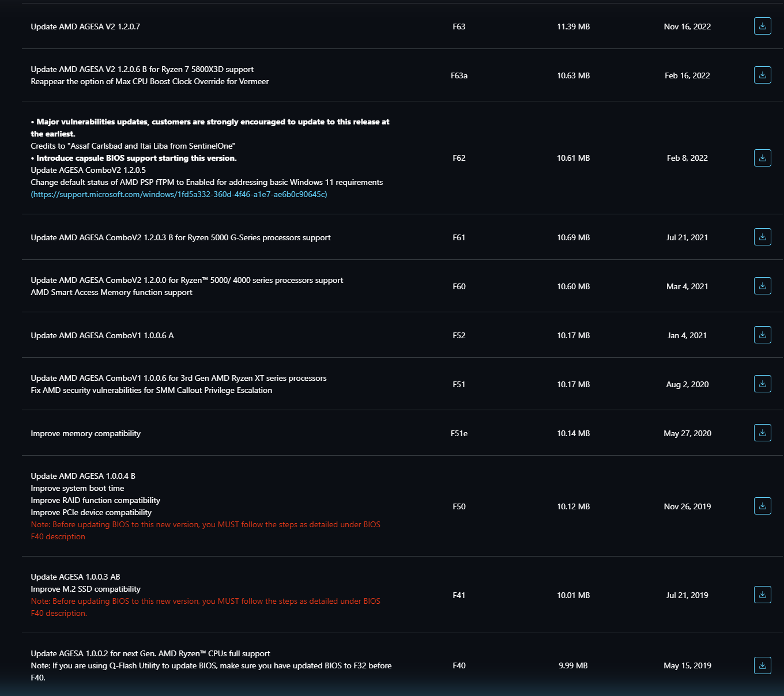This screenshot has height=696, width=784.
Task: Open the support.microsoft.com Windows 11 link
Action: point(179,194)
